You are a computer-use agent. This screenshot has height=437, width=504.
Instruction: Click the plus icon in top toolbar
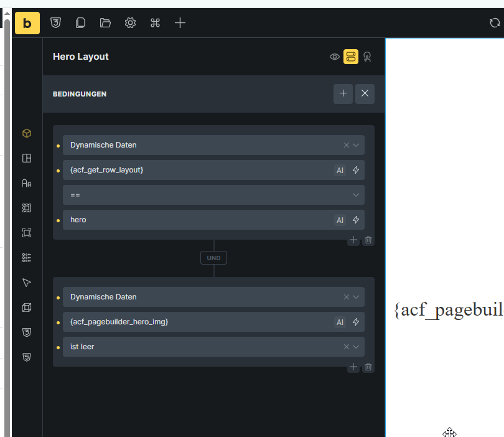[180, 23]
